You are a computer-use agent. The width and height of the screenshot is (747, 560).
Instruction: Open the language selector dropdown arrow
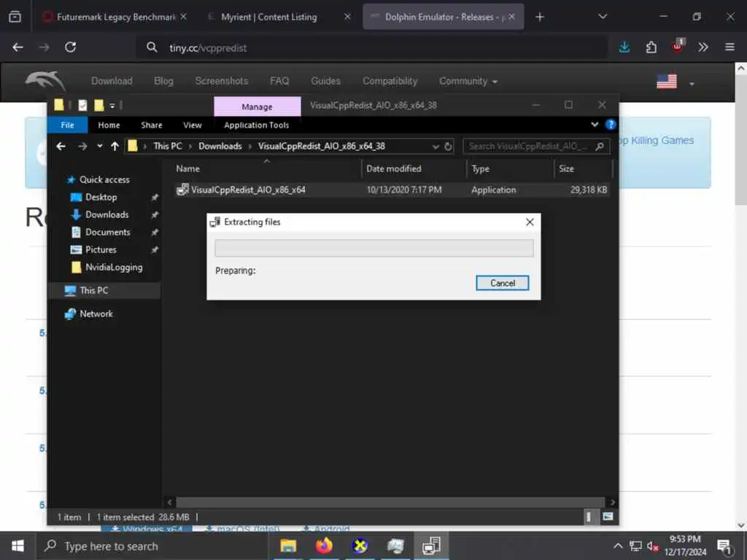[x=692, y=84]
